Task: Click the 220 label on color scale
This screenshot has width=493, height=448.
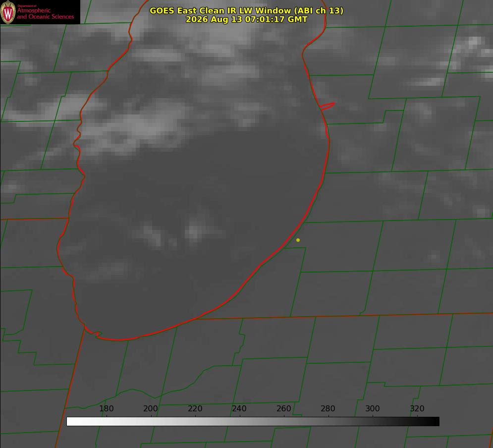Action: (195, 408)
